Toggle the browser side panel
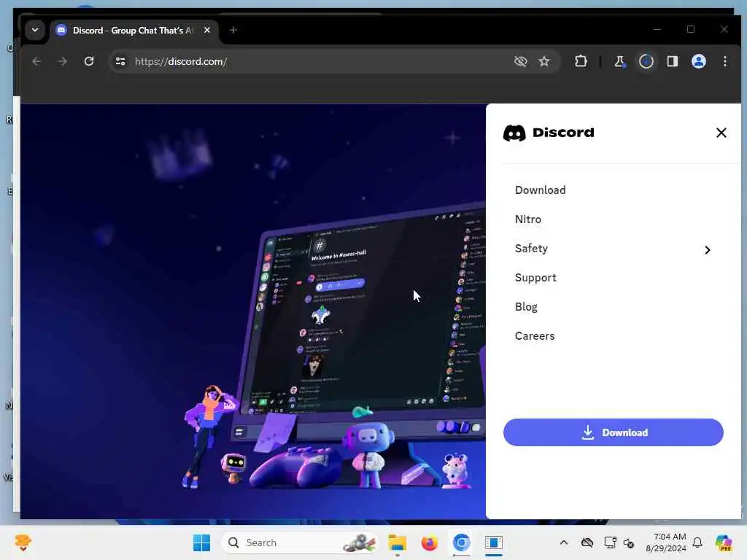The width and height of the screenshot is (747, 560). 672,61
